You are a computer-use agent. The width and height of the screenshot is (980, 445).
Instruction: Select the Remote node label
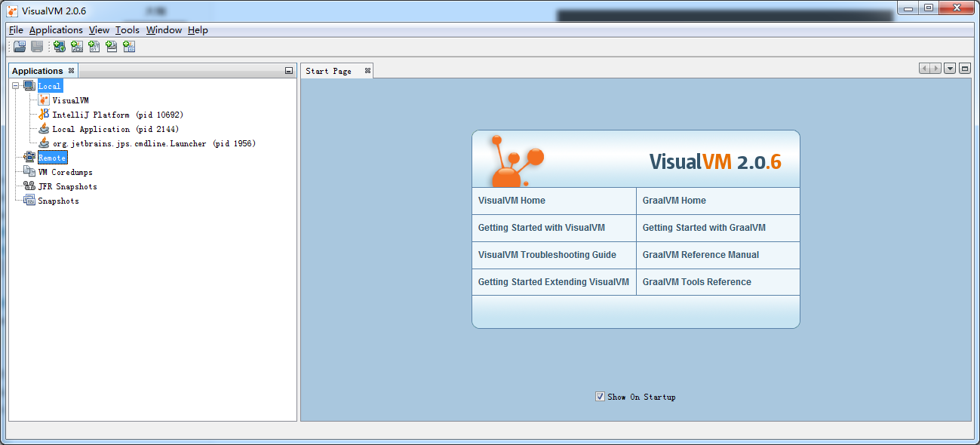(52, 158)
